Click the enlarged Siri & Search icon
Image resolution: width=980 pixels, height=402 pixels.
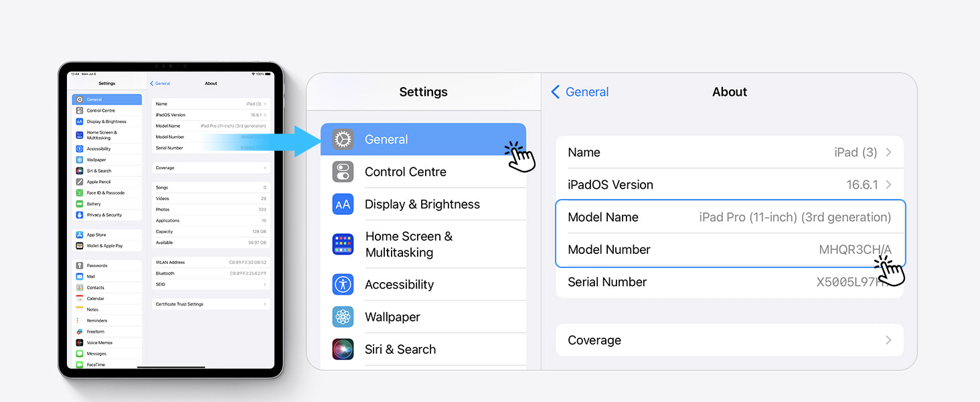(343, 349)
